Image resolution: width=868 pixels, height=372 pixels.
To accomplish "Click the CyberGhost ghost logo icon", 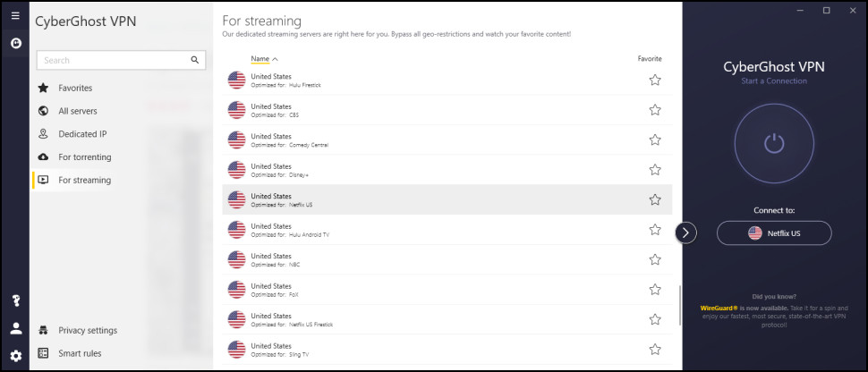I will [x=15, y=43].
